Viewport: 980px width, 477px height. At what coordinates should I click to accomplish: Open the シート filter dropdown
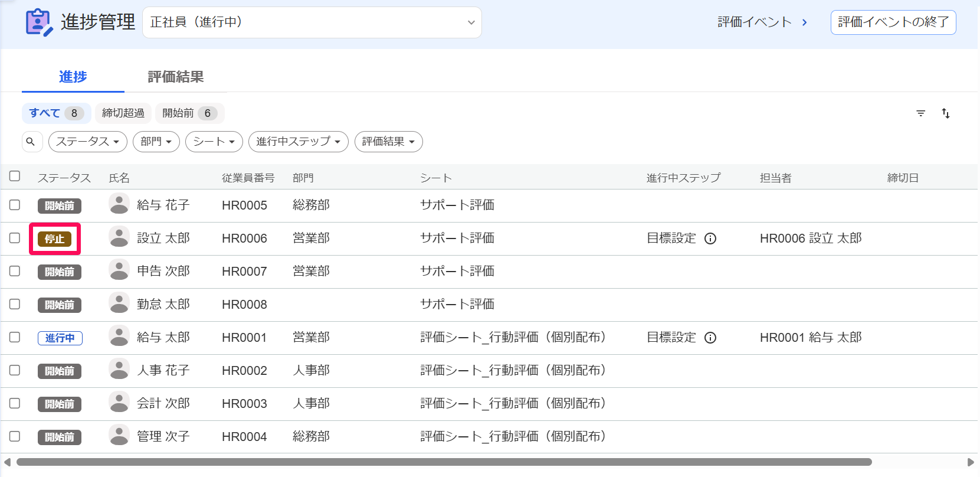click(214, 142)
